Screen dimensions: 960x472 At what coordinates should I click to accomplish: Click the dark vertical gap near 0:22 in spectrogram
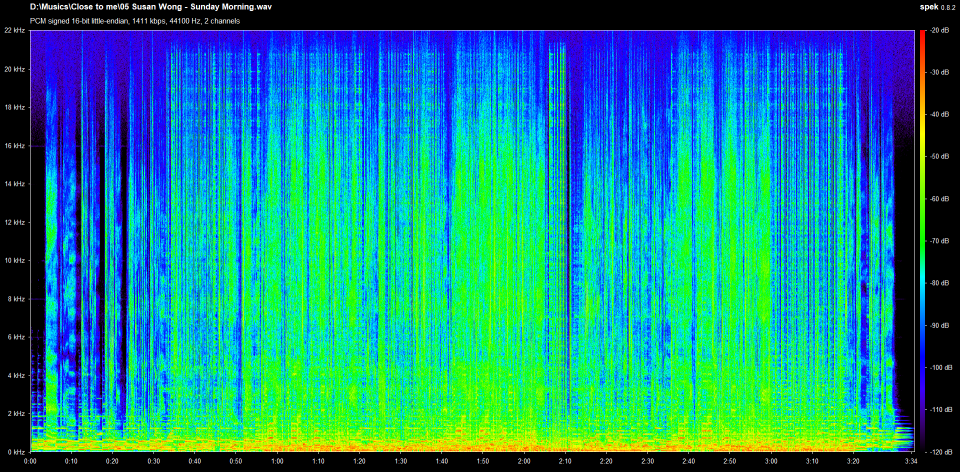(x=123, y=250)
